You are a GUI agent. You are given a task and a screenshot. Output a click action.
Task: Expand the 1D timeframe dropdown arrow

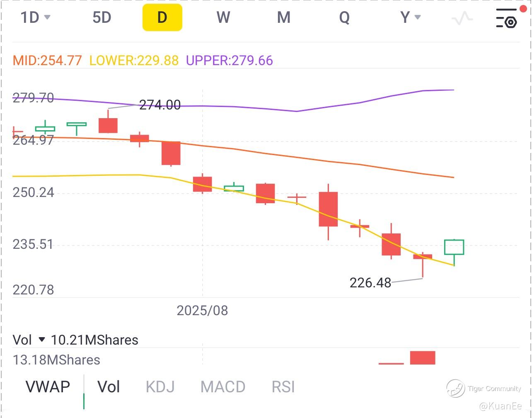[x=47, y=17]
